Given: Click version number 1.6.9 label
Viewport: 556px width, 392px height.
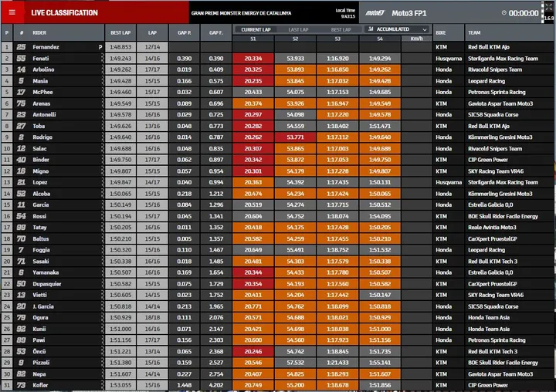Looking at the screenshot, I should tap(548, 19).
